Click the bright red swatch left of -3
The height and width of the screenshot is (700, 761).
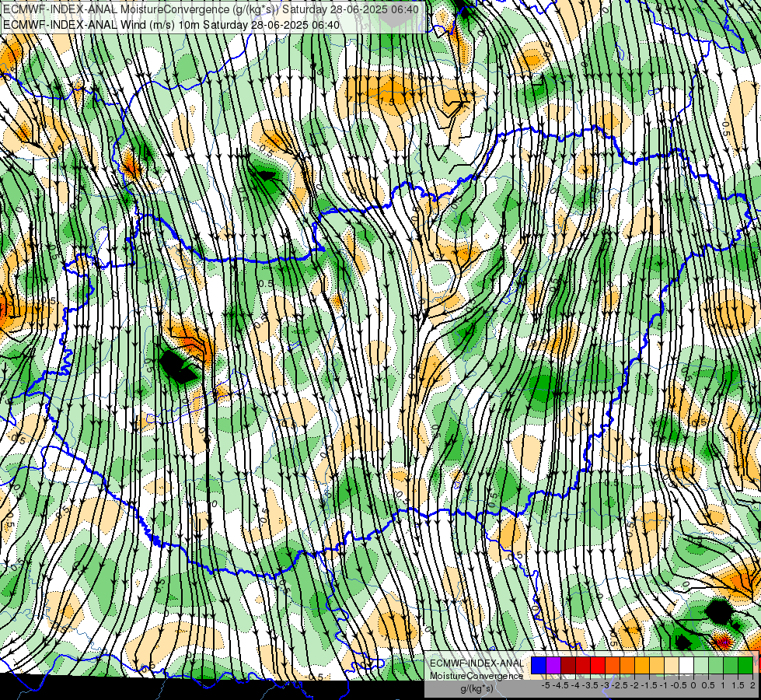coord(598,666)
